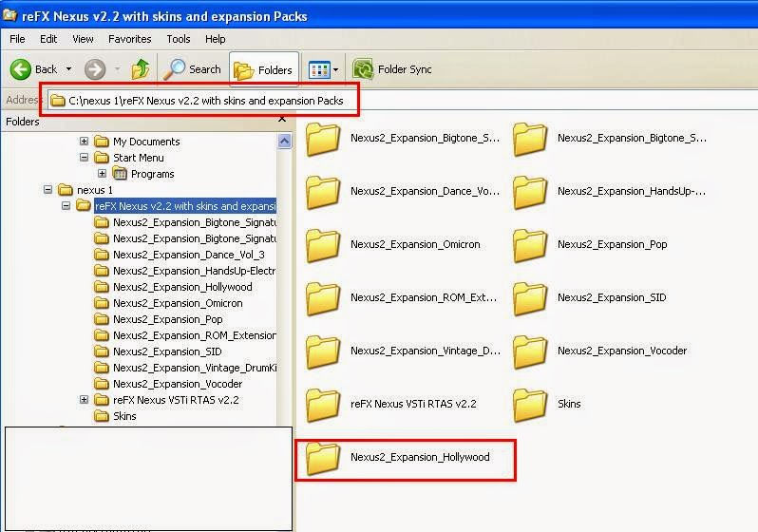The image size is (758, 532).
Task: Open the Help menu
Action: coord(215,39)
